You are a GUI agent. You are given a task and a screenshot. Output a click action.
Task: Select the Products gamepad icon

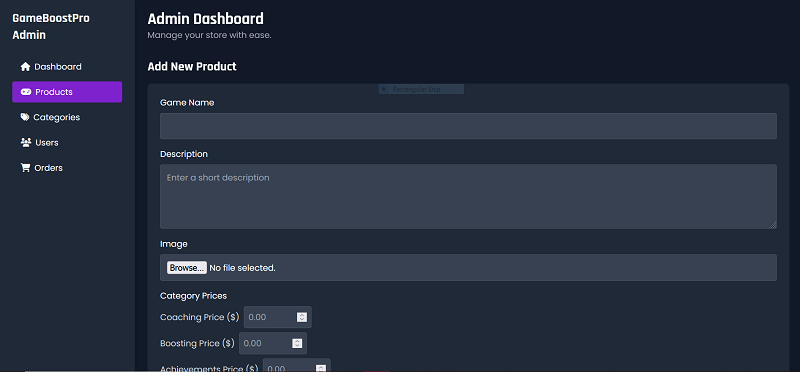[26, 92]
